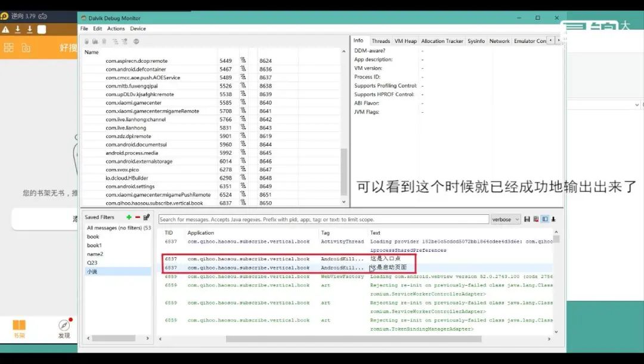The height and width of the screenshot is (364, 644).
Task: Select process com.live.lianhong:channel
Action: (212, 119)
